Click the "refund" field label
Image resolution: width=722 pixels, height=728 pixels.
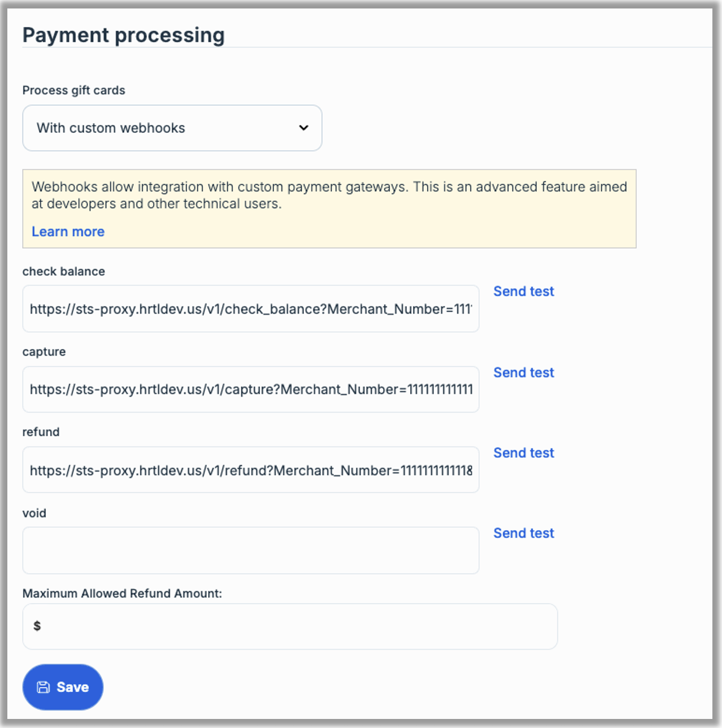point(41,432)
